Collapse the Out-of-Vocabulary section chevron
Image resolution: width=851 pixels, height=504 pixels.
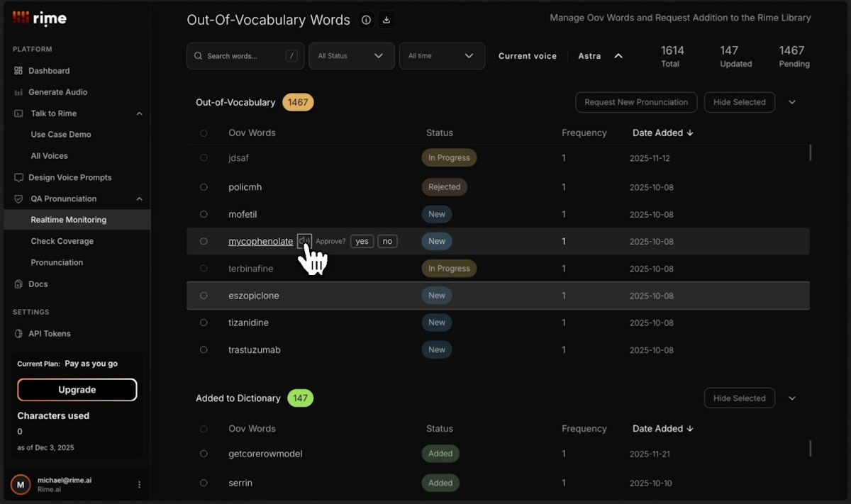(x=792, y=102)
